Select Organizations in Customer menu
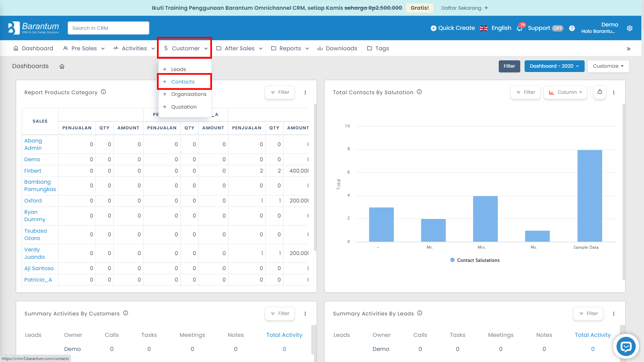 tap(189, 94)
